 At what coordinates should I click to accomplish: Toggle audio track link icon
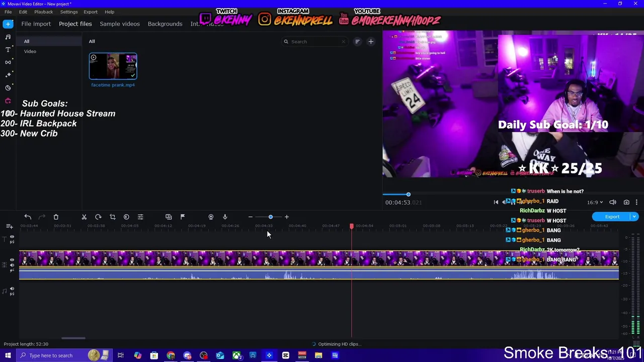click(x=12, y=294)
